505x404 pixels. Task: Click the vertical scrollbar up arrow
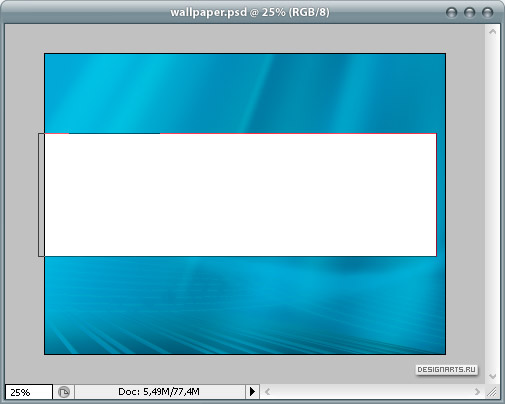coord(493,32)
